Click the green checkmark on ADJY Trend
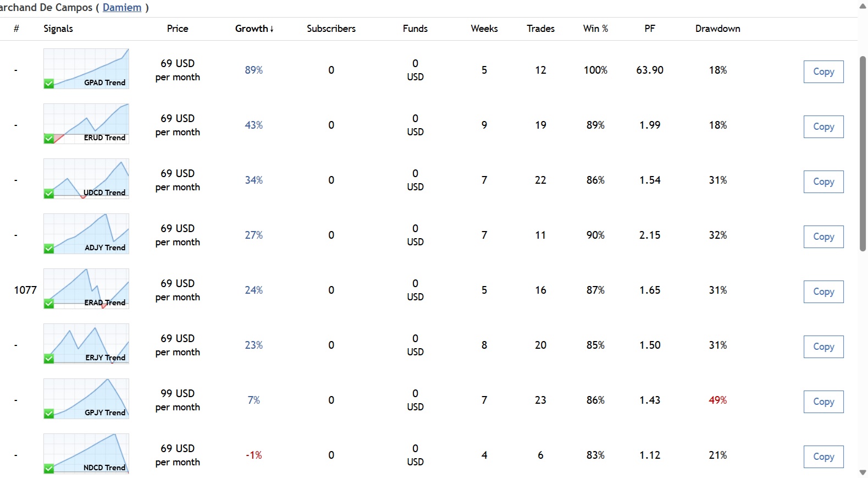The image size is (868, 478). point(49,249)
